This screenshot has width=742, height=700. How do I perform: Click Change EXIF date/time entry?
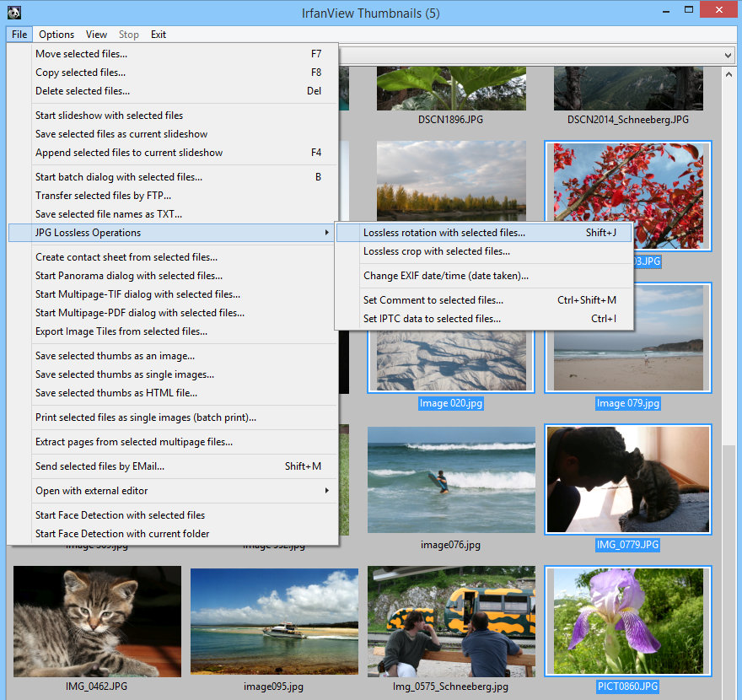[445, 276]
